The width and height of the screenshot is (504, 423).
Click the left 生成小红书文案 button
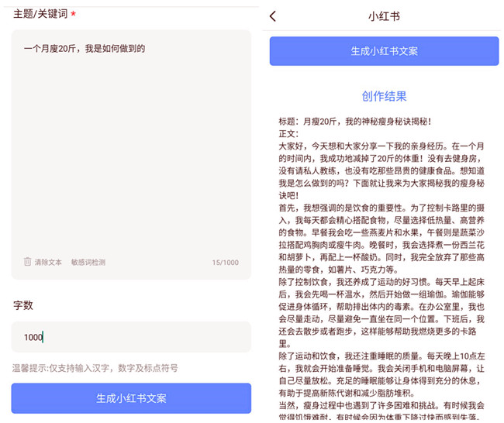[x=131, y=398]
